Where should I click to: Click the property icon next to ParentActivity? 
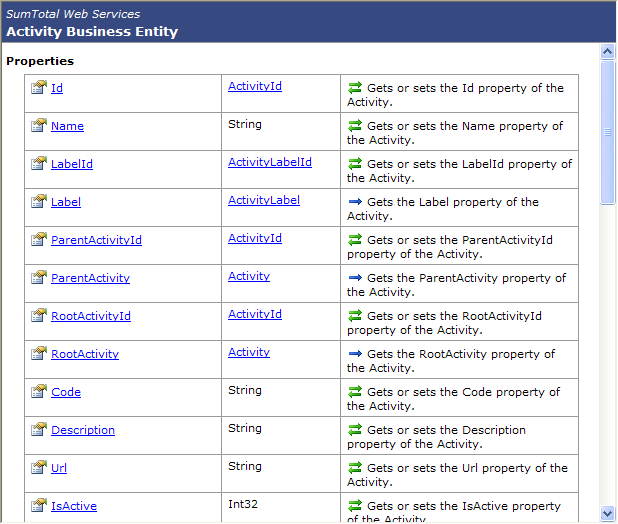(x=39, y=278)
